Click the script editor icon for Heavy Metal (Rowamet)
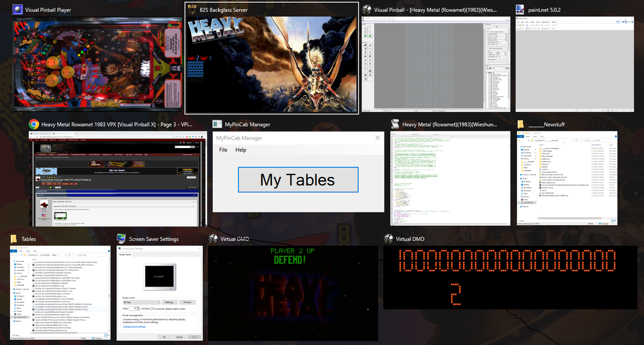The width and height of the screenshot is (644, 345). tap(395, 124)
